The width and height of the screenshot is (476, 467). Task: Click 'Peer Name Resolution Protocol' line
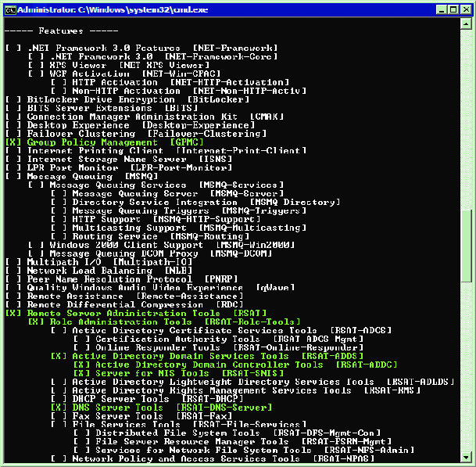pyautogui.click(x=122, y=279)
